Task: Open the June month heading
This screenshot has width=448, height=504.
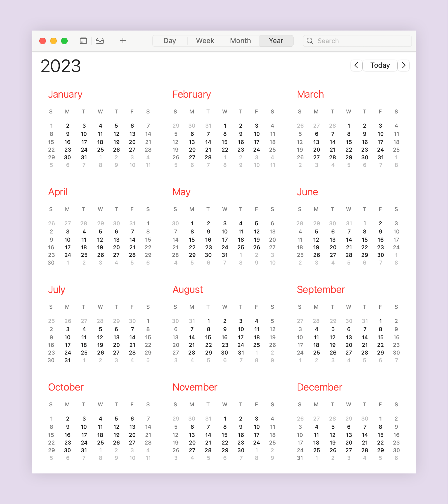Action: tap(307, 192)
